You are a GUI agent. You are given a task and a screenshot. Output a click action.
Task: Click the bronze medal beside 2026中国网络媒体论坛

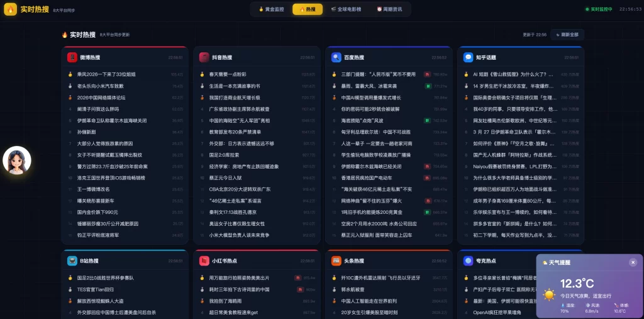(x=70, y=98)
